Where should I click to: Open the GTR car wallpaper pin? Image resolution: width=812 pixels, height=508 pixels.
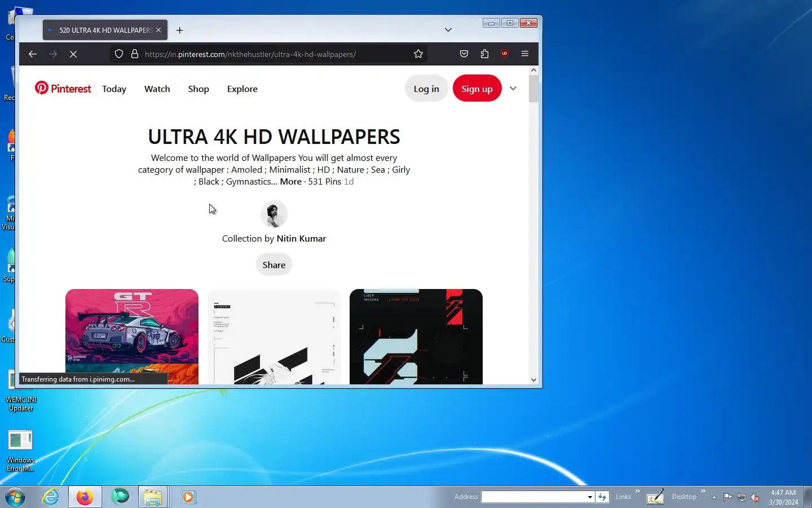point(132,337)
